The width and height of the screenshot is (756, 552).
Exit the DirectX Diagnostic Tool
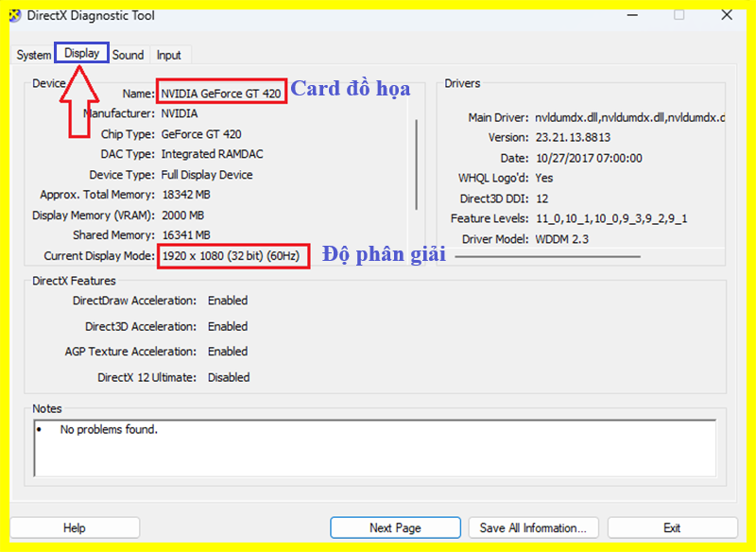coord(672,527)
